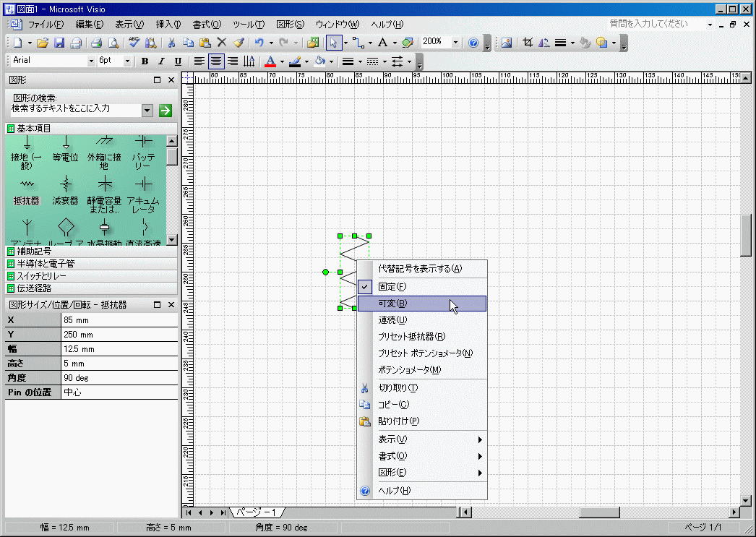
Task: Click the Save icon in toolbar
Action: point(59,43)
